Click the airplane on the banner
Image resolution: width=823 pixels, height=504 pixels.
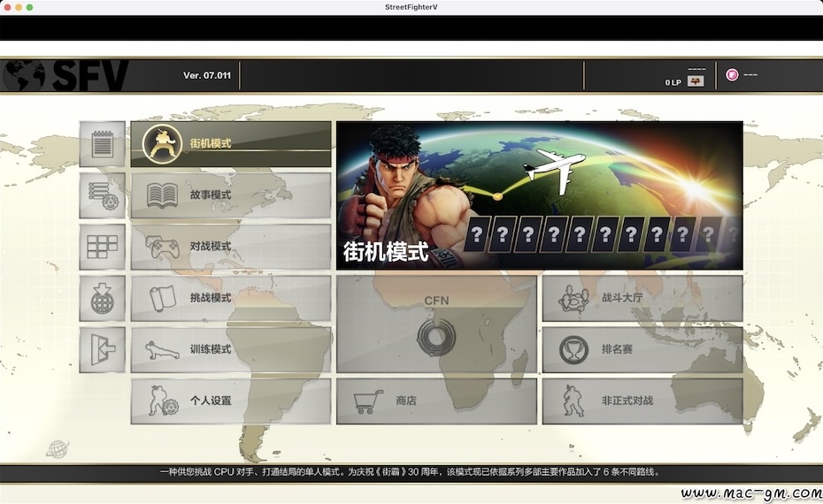[554, 170]
